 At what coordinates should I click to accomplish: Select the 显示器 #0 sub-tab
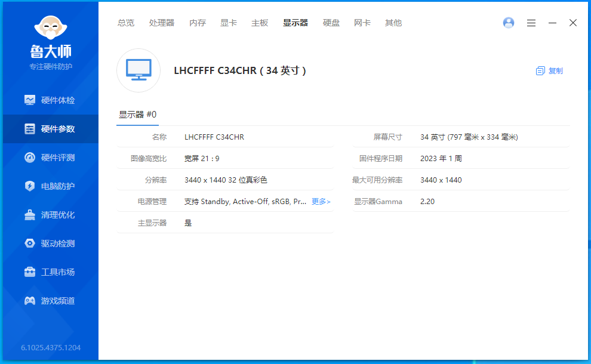pos(137,115)
